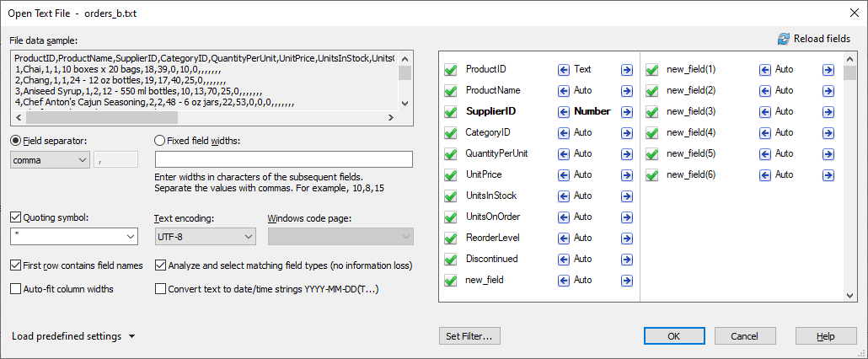
Task: Click right arrow beside ProductName type
Action: coord(627,90)
